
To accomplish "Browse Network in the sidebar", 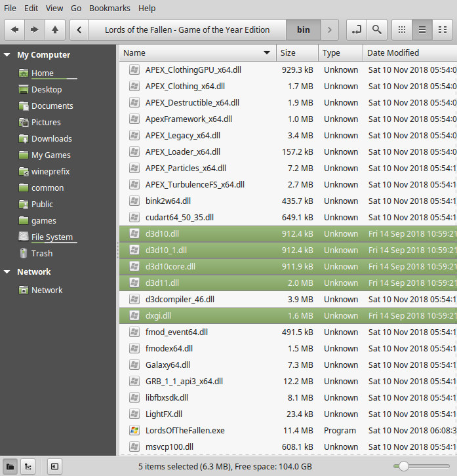I will (x=47, y=290).
